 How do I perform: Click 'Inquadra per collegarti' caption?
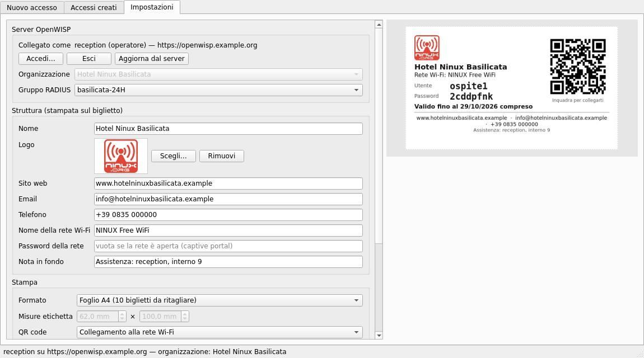(577, 100)
